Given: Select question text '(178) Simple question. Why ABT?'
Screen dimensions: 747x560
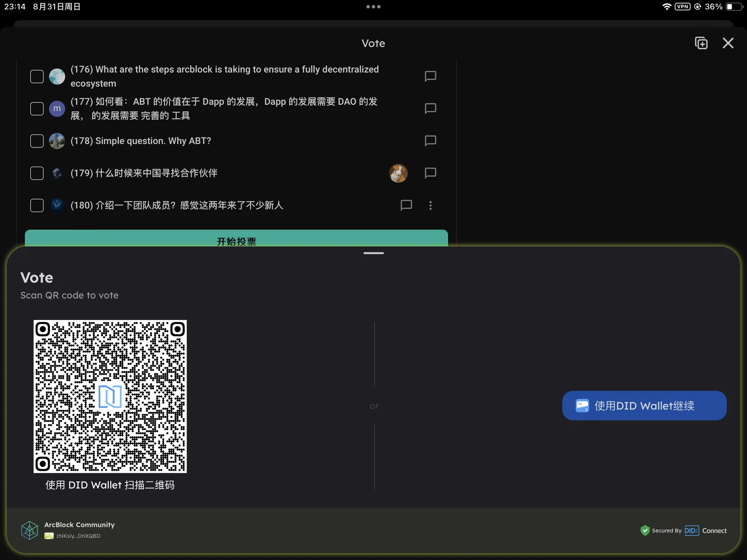Looking at the screenshot, I should (141, 141).
